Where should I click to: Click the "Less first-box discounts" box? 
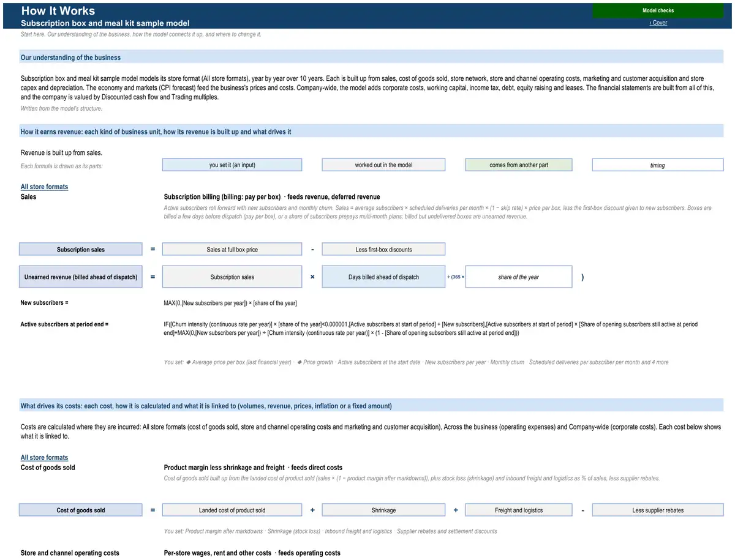click(x=383, y=249)
